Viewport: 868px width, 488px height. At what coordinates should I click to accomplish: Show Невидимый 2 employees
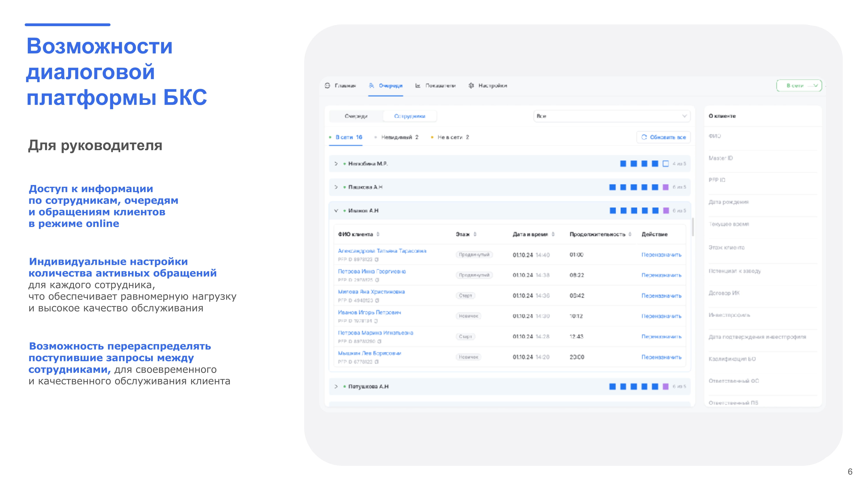click(397, 137)
